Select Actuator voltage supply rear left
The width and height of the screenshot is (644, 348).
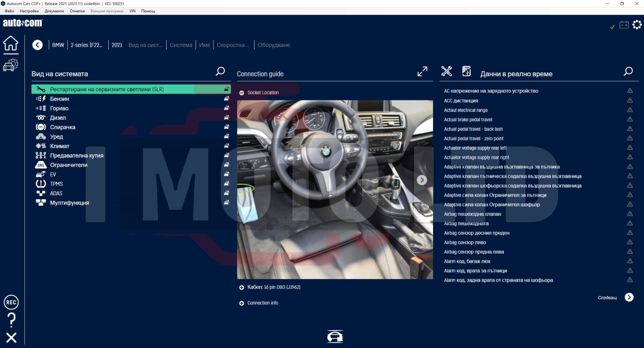(x=475, y=148)
